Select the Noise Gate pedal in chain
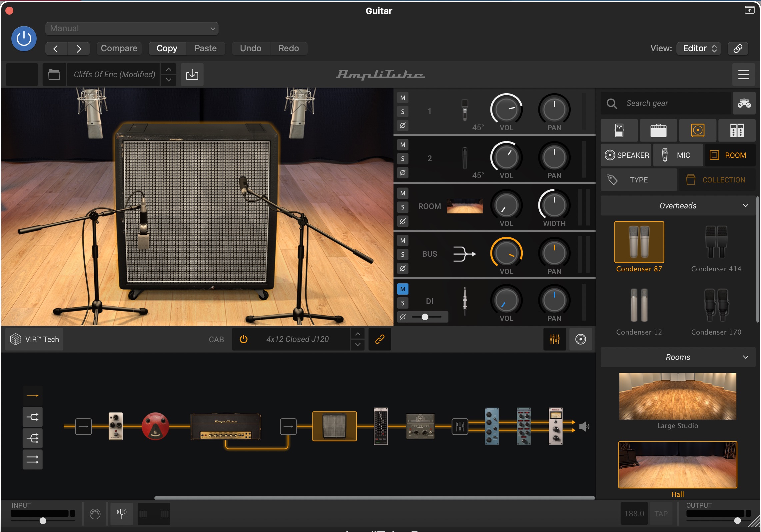 (x=116, y=426)
